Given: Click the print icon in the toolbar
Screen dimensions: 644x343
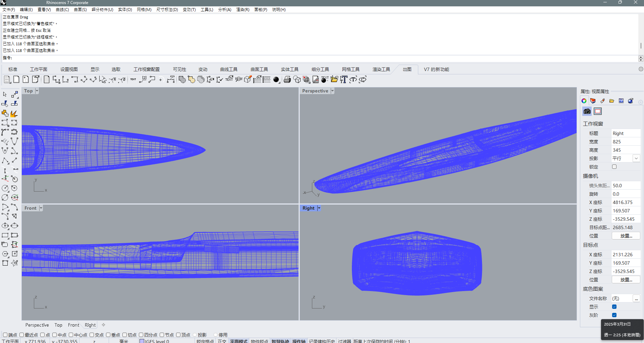Looking at the screenshot, I should (x=287, y=80).
